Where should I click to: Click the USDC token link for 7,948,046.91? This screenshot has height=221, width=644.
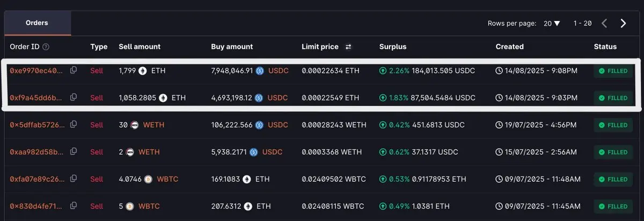tap(278, 70)
